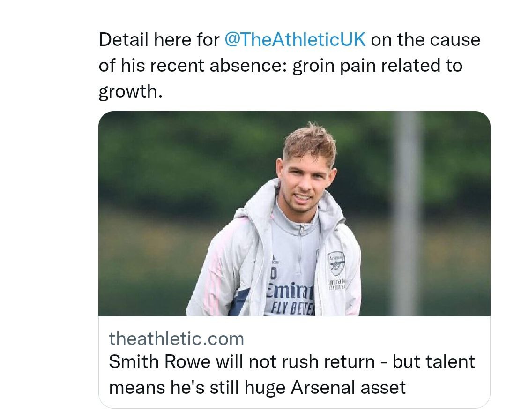This screenshot has height=420, width=506.
Task: Click 'groin pain related to' text
Action: 377,65
